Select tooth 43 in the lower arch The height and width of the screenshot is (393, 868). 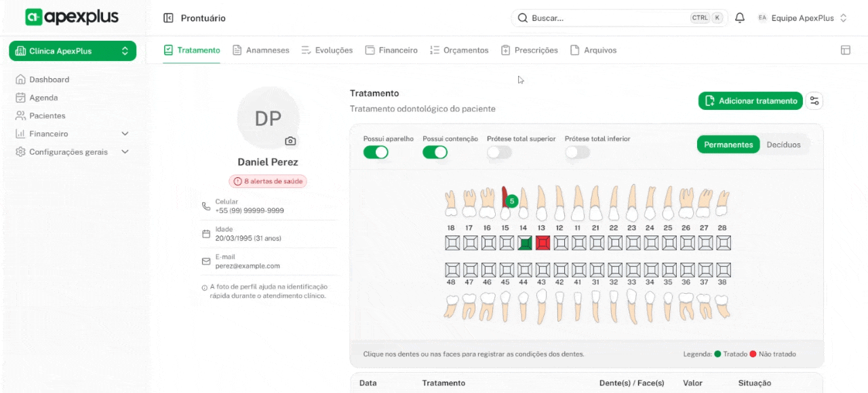[541, 304]
